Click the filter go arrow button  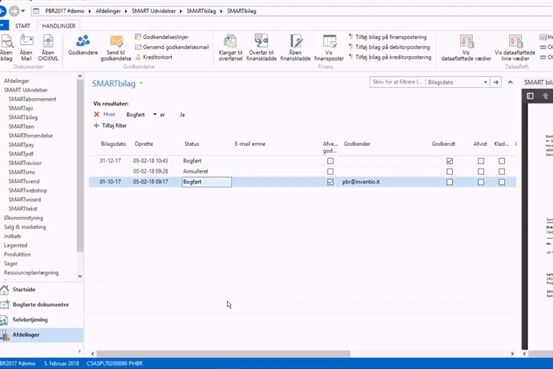[496, 82]
